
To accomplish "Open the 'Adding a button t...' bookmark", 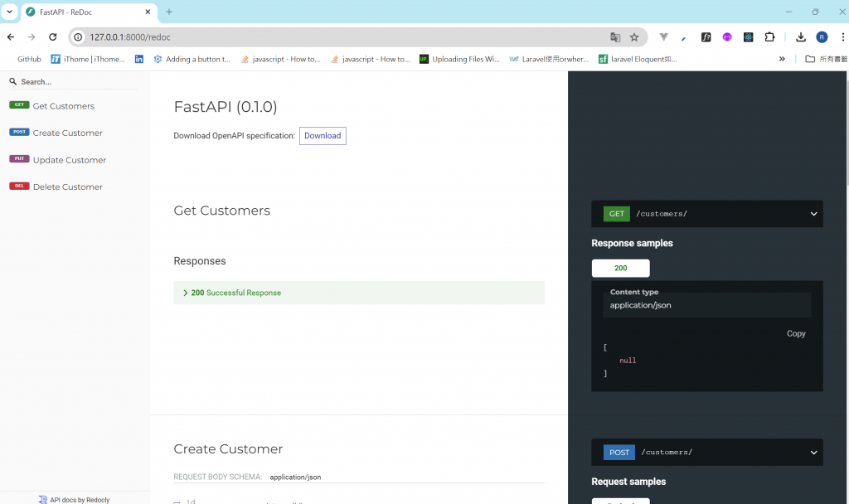I will 192,59.
